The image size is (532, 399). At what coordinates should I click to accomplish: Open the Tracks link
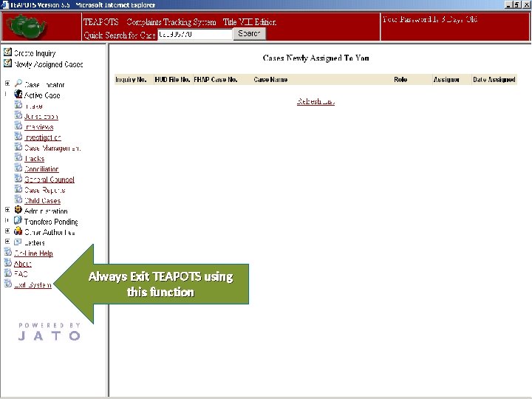(34, 158)
